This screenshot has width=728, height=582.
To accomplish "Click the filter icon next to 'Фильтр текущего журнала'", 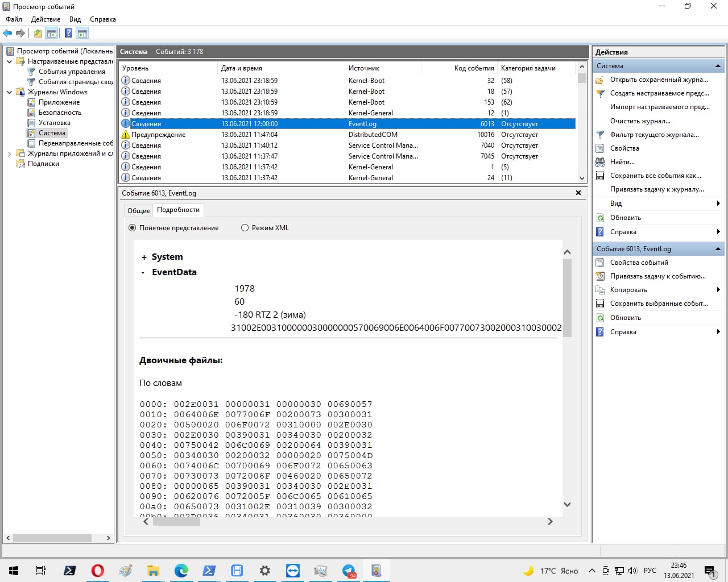I will pos(599,135).
